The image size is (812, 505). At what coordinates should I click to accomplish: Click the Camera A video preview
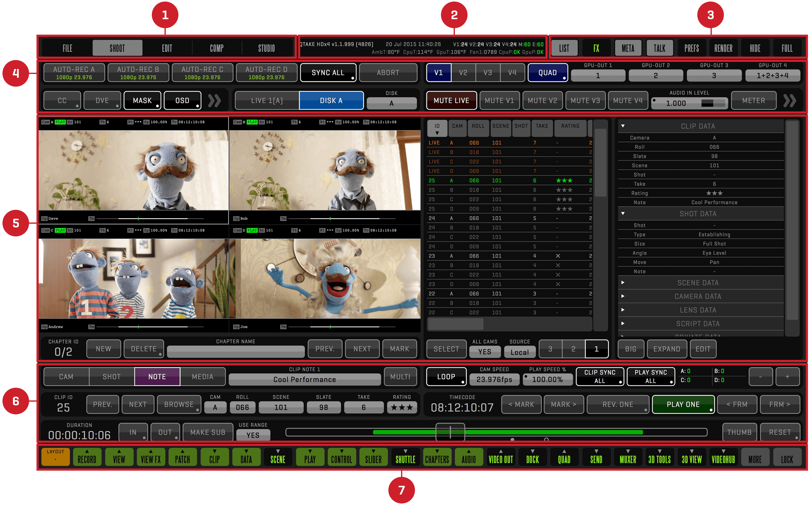[x=134, y=170]
